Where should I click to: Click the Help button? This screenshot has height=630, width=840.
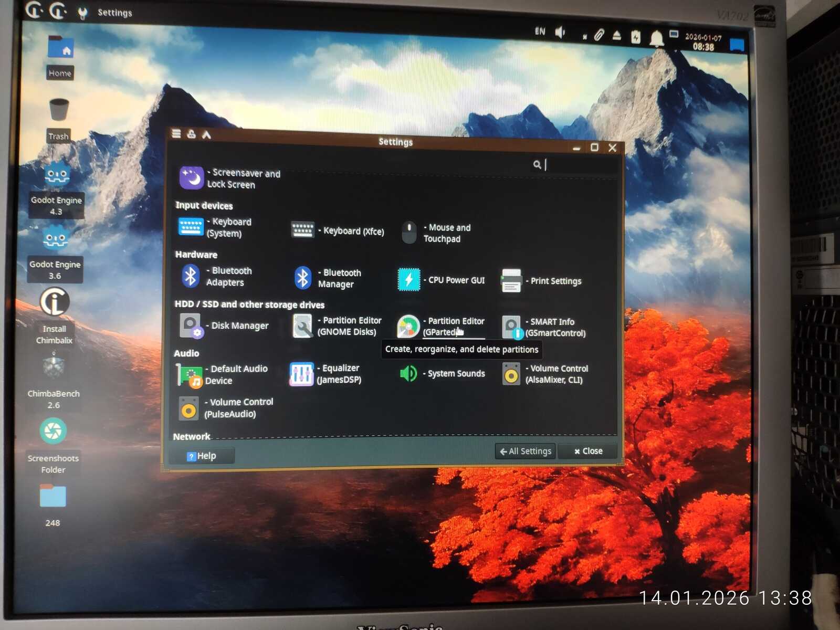(x=202, y=456)
